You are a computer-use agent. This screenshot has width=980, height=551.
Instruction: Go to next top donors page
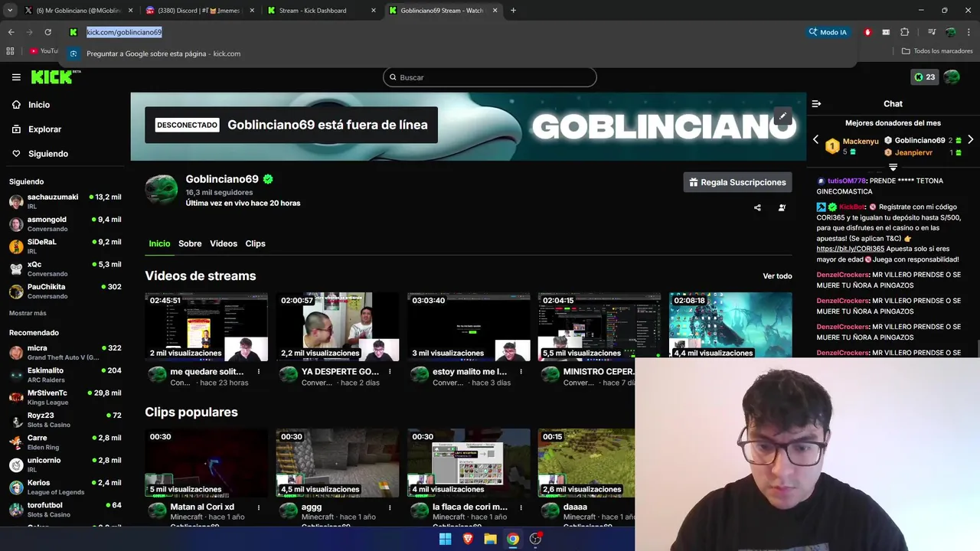tap(970, 140)
